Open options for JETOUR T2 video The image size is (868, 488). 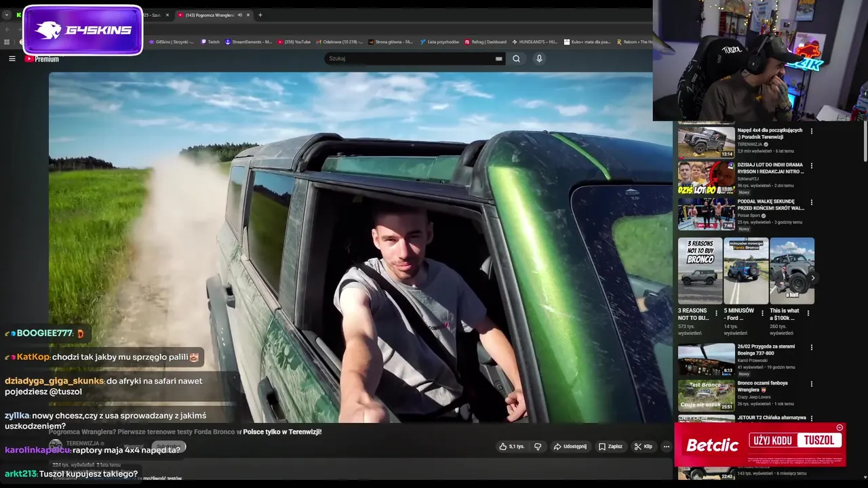coord(812,418)
